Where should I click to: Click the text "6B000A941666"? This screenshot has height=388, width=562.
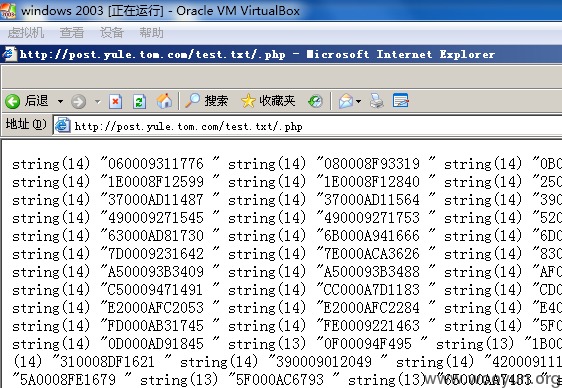372,236
